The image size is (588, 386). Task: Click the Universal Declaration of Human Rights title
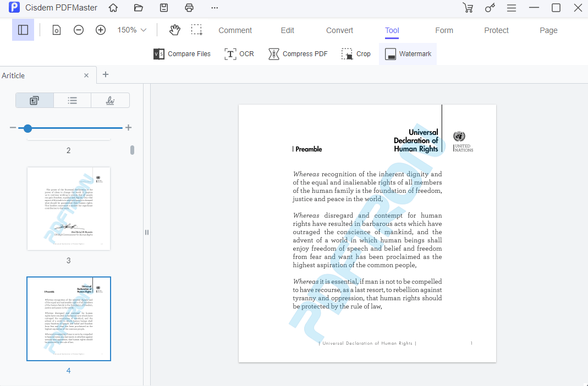pos(416,140)
